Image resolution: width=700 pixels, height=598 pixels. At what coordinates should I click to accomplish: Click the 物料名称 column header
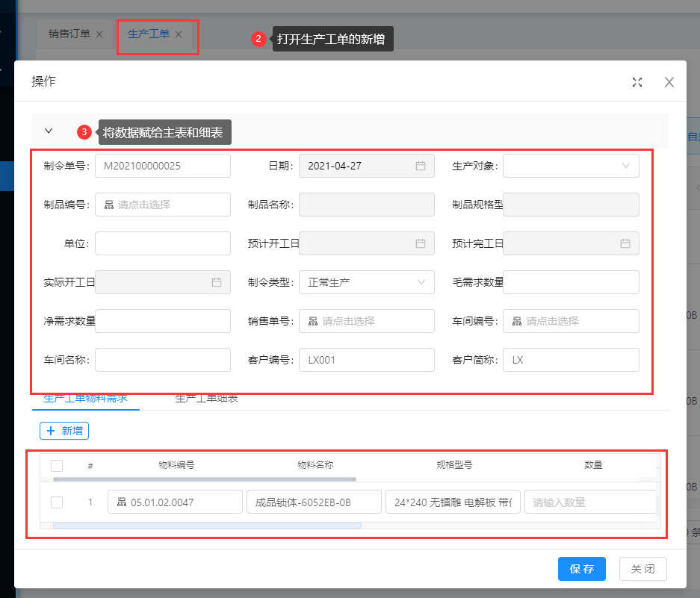[315, 465]
